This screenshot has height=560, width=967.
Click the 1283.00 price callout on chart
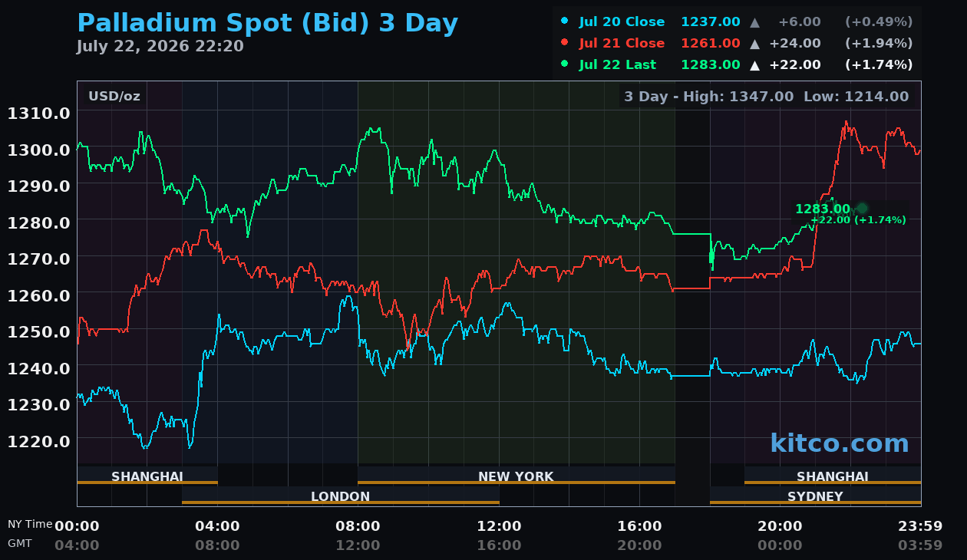823,209
